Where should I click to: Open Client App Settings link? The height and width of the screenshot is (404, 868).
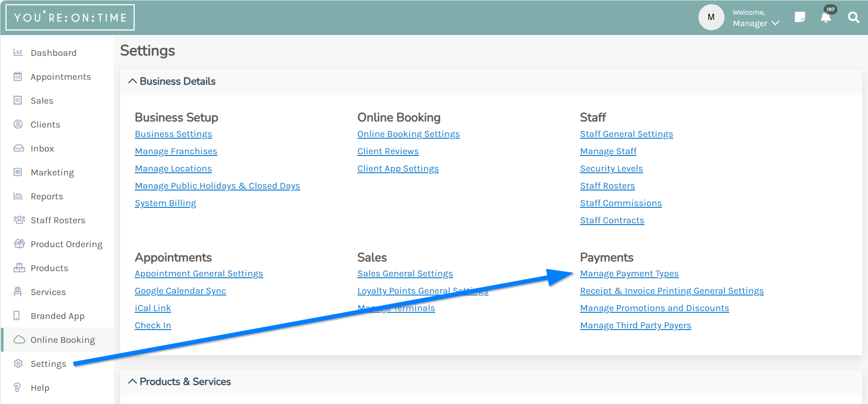point(398,168)
